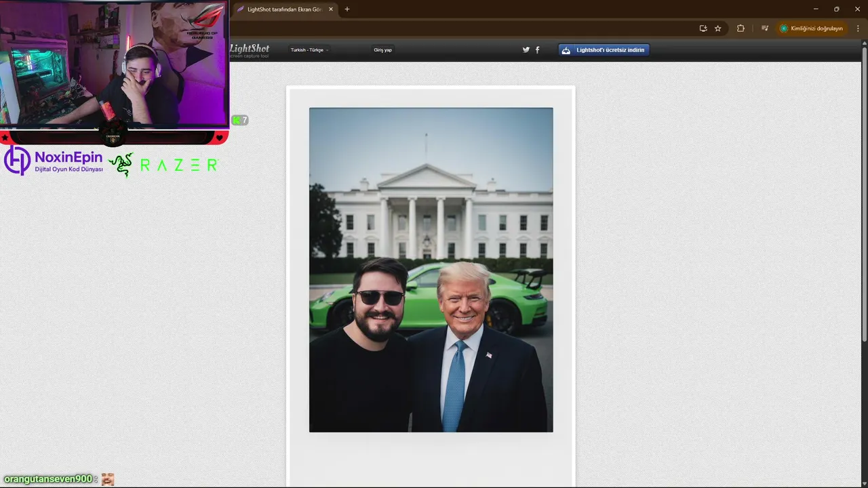Click the install app icon in address bar

point(703,28)
